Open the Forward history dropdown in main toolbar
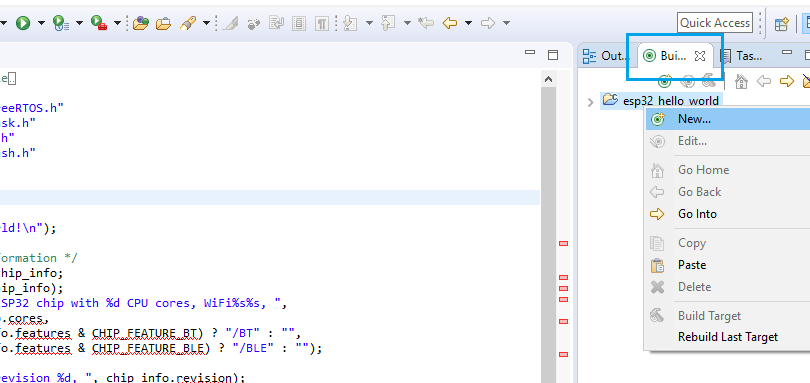 tap(507, 23)
